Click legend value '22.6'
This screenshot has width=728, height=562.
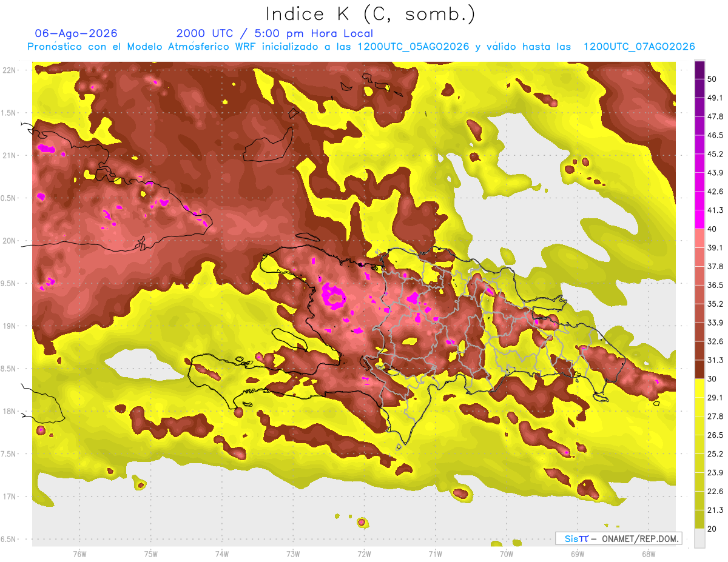[715, 492]
